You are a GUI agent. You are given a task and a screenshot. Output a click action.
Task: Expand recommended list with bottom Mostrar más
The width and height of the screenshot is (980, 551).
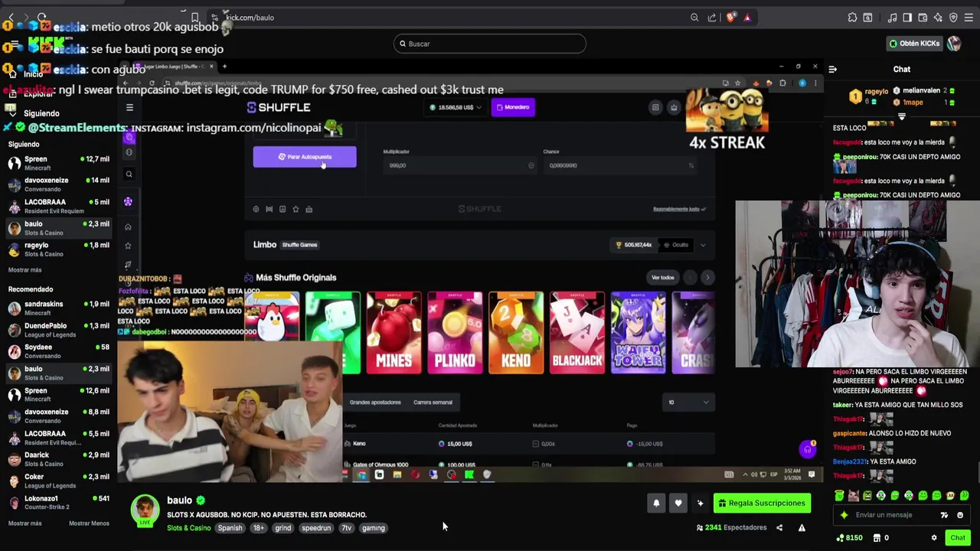pos(24,523)
